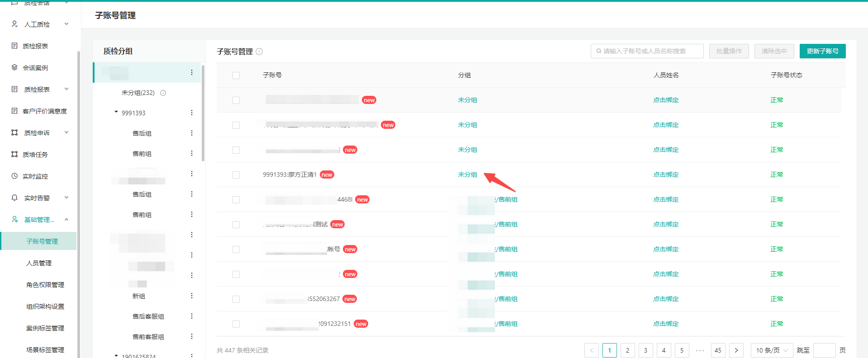Check the first sub-account row checkbox
Screen dimensions: 868x358
[x=236, y=100]
